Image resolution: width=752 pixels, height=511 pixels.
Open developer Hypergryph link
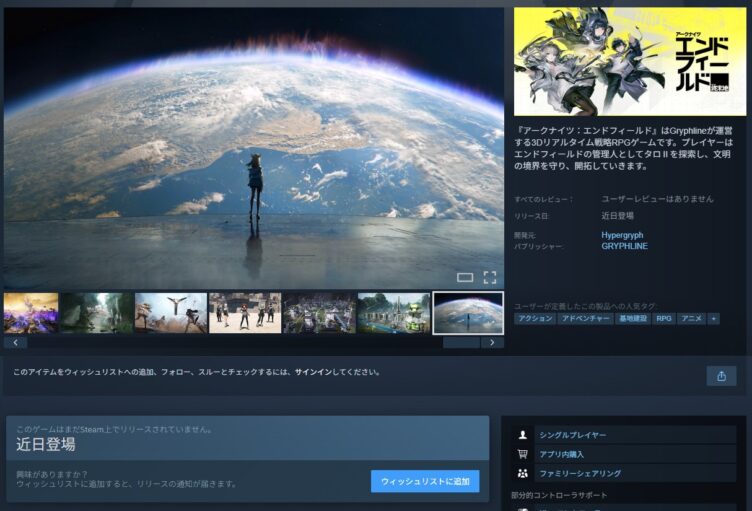point(622,235)
